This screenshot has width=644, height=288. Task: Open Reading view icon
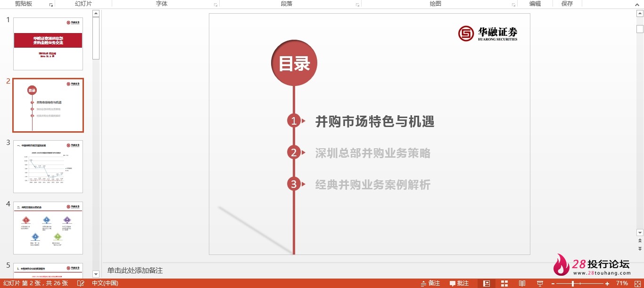pos(522,283)
